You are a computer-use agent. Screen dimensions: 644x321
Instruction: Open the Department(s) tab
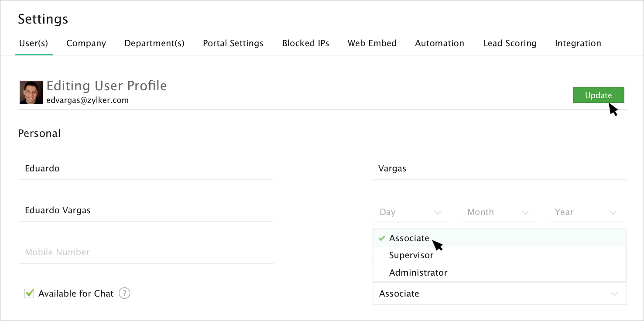[154, 43]
